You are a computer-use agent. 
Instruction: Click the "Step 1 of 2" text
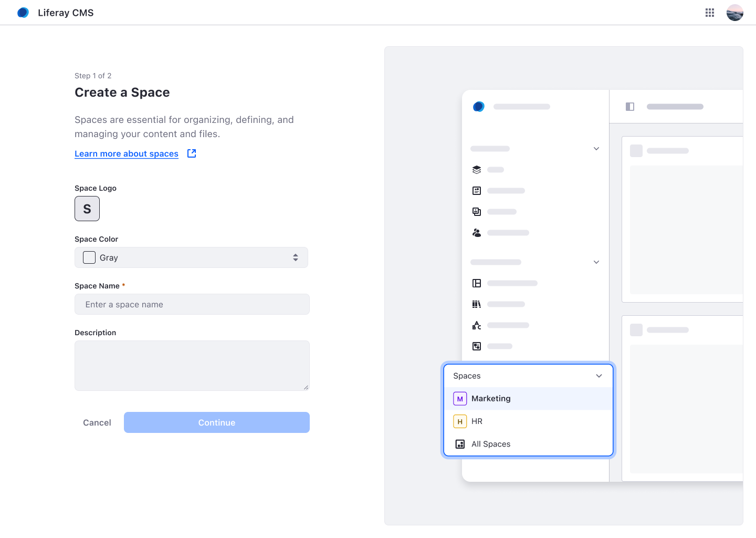pos(93,76)
